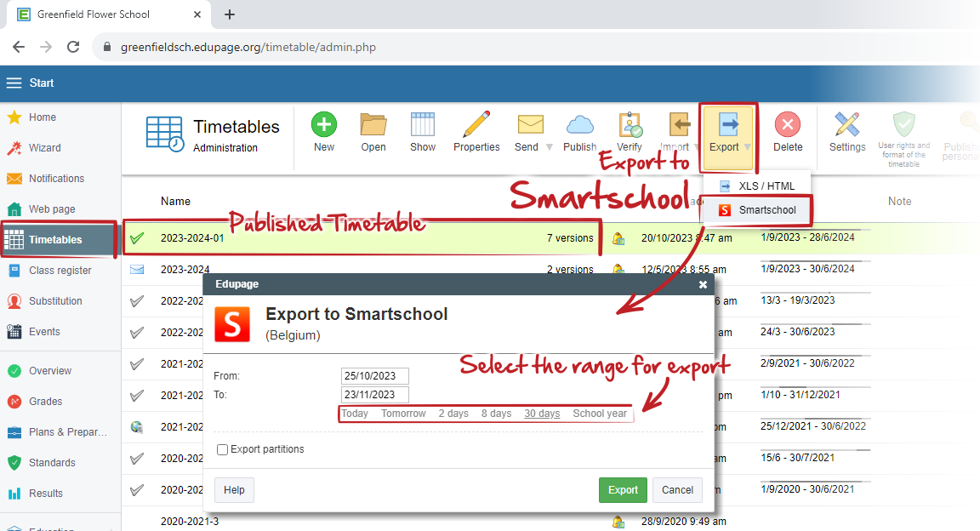Expand the Export dropdown arrow

748,147
